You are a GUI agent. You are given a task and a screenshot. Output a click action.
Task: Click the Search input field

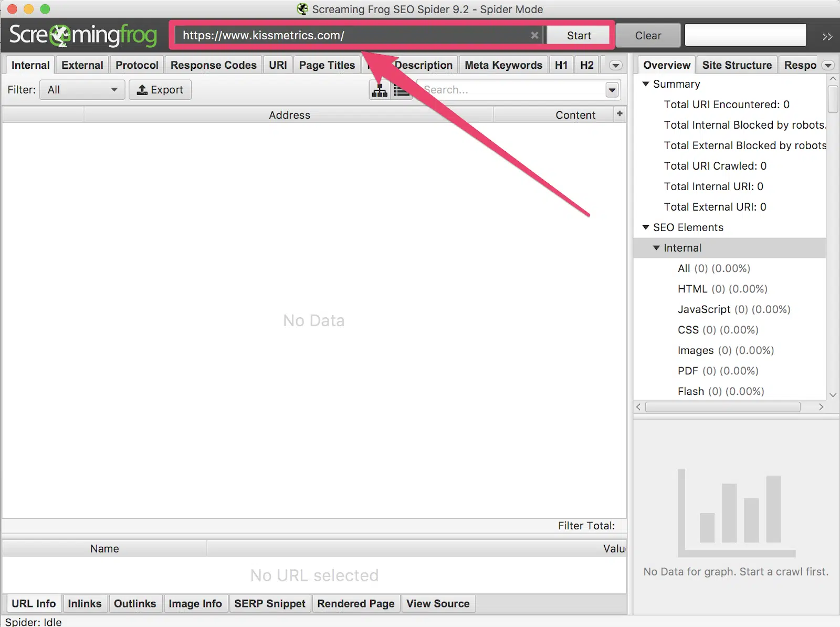click(510, 90)
